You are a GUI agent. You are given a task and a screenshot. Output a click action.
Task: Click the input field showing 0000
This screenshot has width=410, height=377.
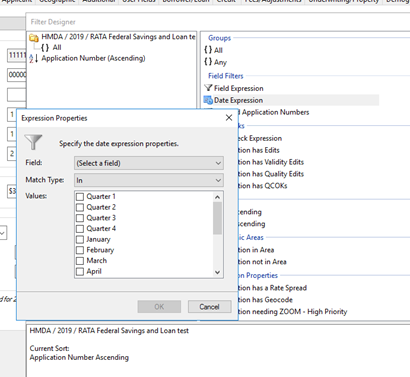click(17, 75)
